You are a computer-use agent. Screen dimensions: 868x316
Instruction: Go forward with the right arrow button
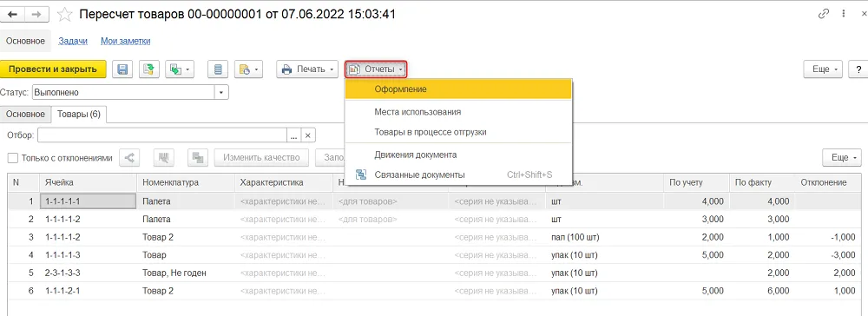tap(37, 15)
